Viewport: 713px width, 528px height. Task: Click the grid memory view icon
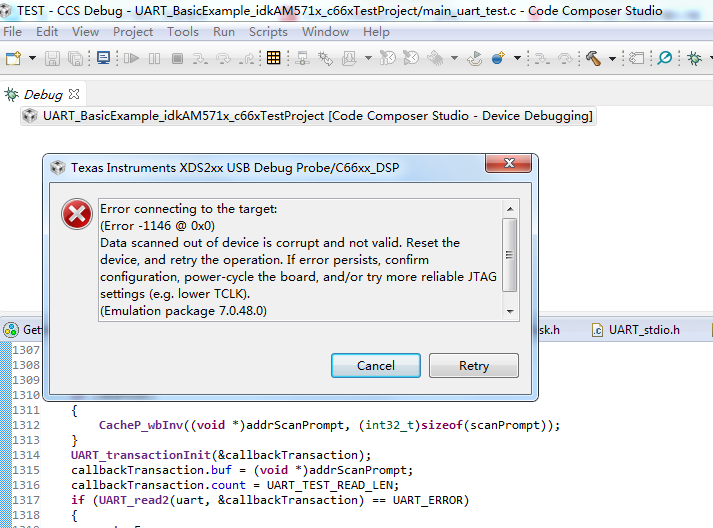(x=274, y=58)
